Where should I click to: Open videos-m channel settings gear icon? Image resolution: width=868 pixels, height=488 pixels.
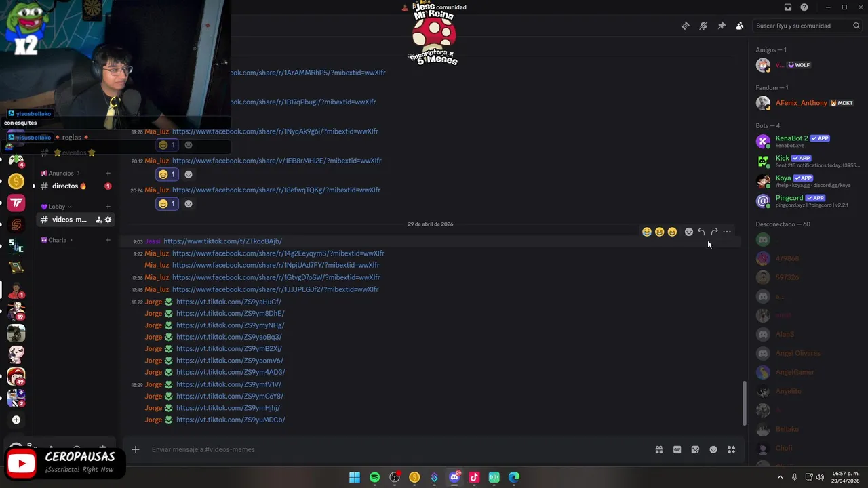[108, 220]
